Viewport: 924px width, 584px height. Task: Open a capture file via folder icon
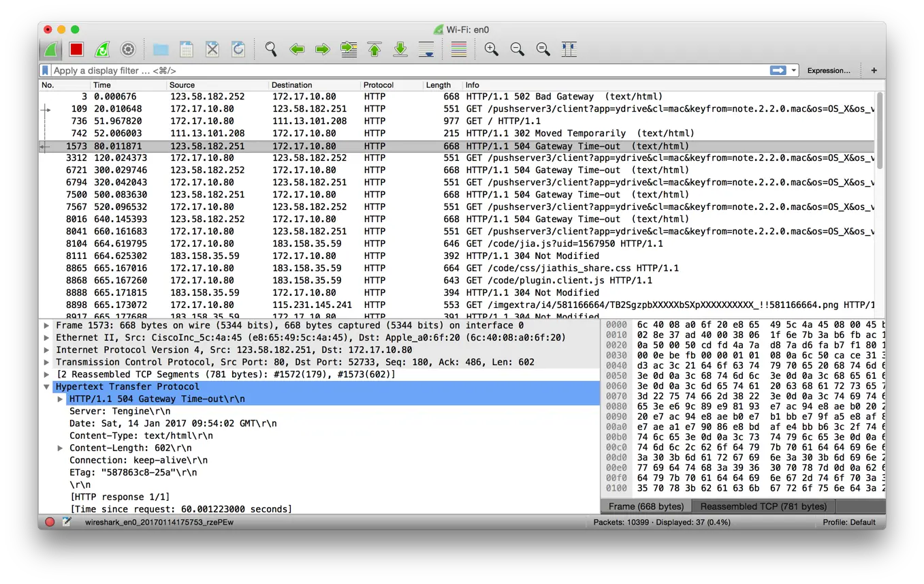coord(161,49)
